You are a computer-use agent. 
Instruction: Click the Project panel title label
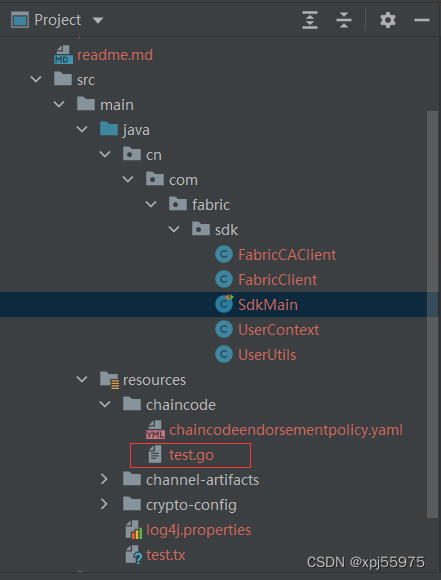pyautogui.click(x=57, y=20)
